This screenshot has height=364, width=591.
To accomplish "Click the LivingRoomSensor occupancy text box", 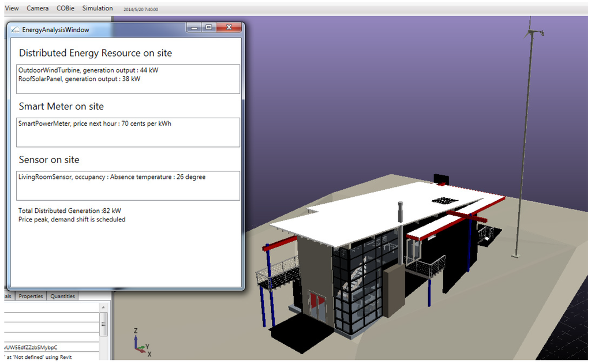I will 128,185.
